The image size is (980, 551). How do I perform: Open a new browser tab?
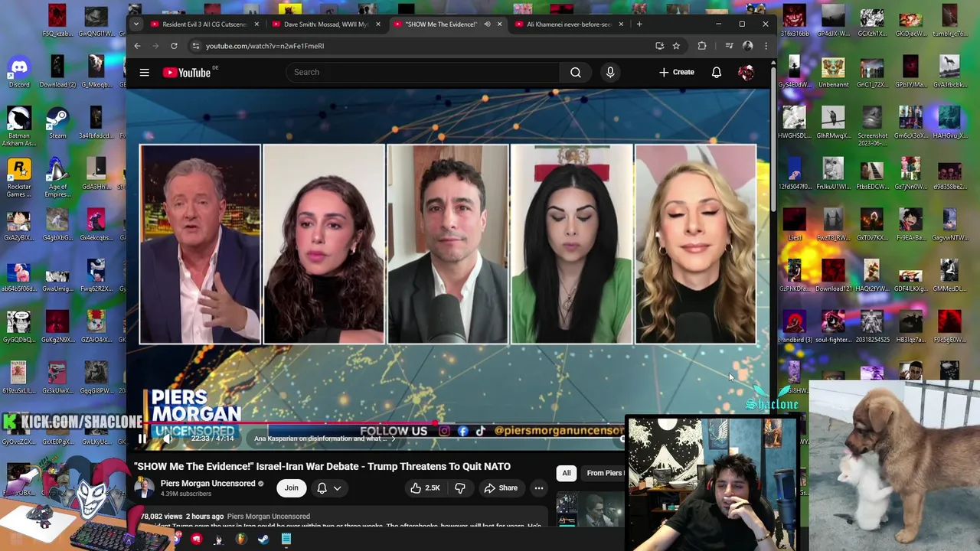(x=639, y=24)
